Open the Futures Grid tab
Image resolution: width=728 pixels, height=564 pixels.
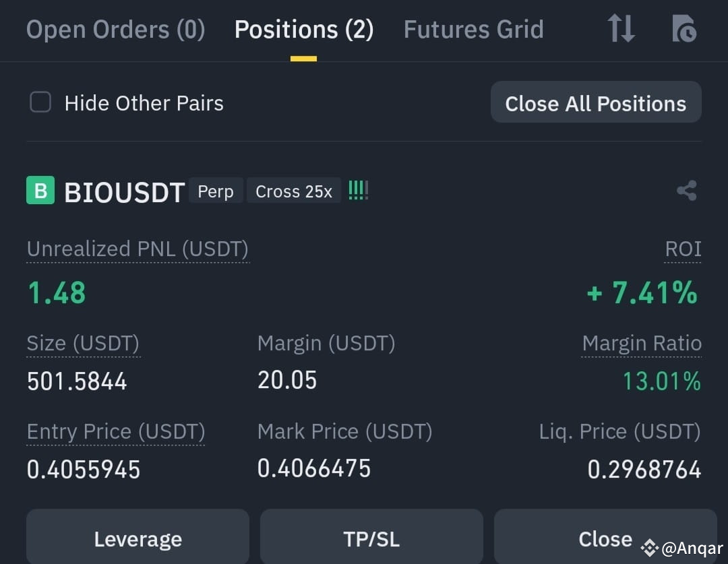(x=474, y=30)
